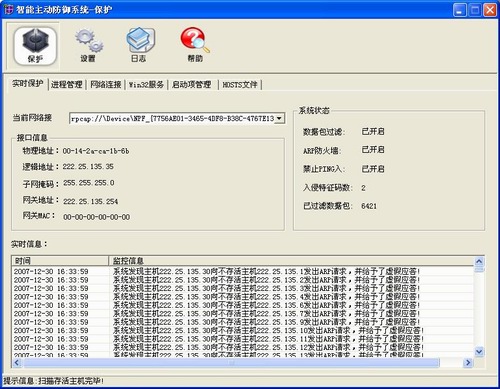Screen dimensions: 500x389
Task: Open the 保护 protection icon
Action: coord(35,46)
